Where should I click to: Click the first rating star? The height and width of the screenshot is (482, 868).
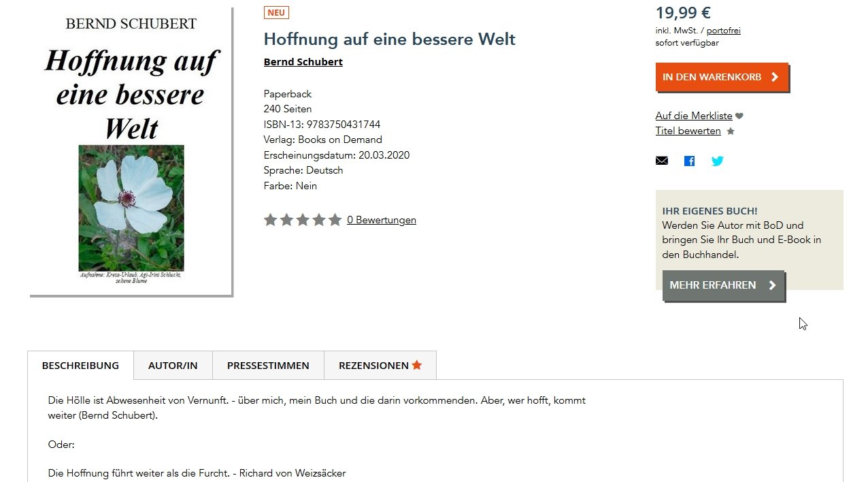(x=270, y=220)
